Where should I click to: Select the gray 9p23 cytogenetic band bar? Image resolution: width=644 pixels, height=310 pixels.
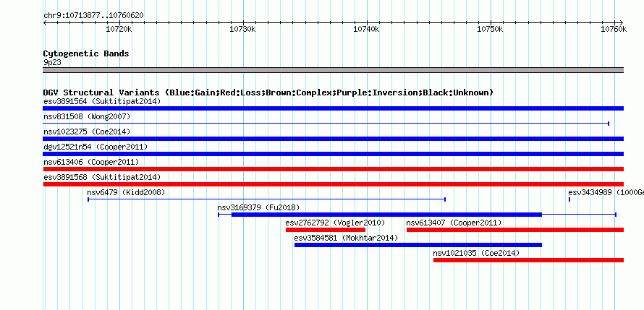333,70
